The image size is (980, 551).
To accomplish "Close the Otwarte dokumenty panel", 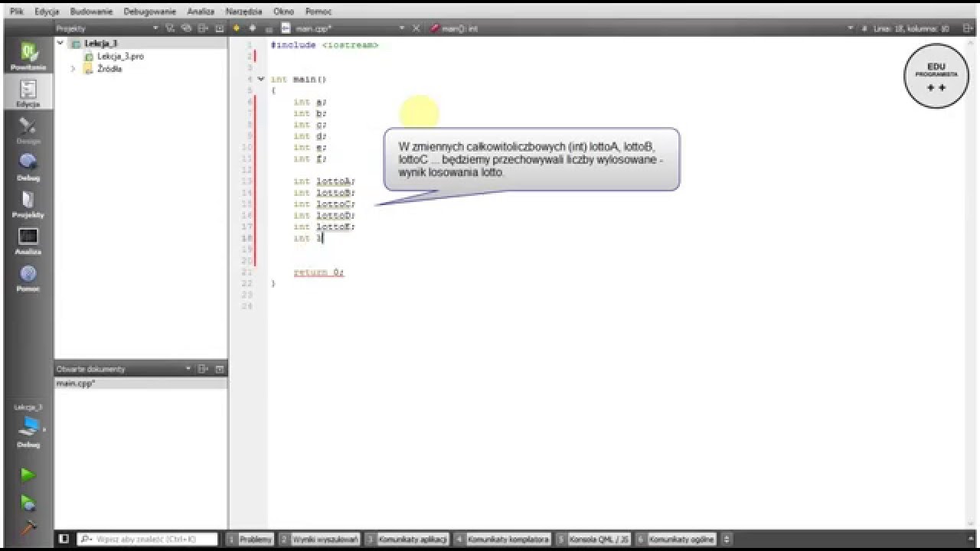I will pyautogui.click(x=220, y=369).
